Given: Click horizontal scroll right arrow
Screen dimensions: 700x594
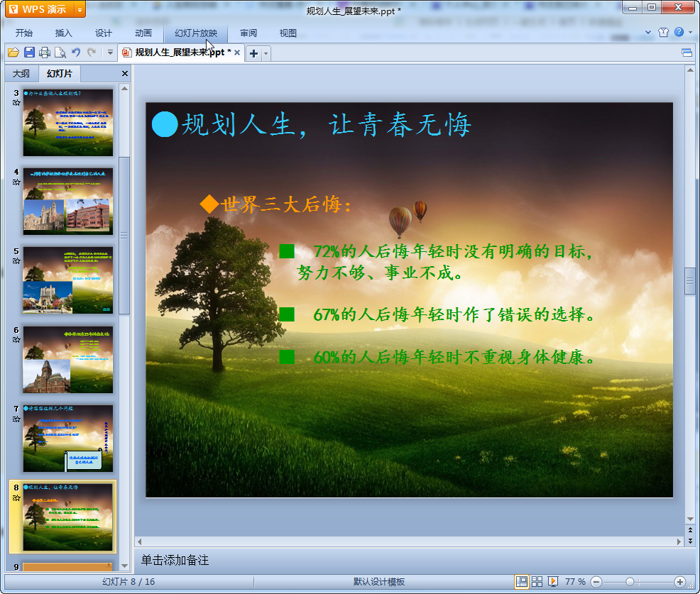Looking at the screenshot, I should 679,541.
